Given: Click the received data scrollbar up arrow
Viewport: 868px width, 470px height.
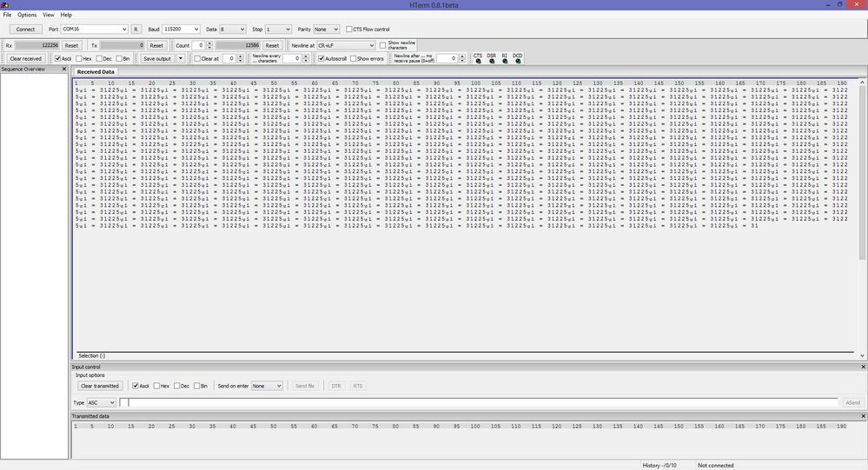Looking at the screenshot, I should (862, 82).
